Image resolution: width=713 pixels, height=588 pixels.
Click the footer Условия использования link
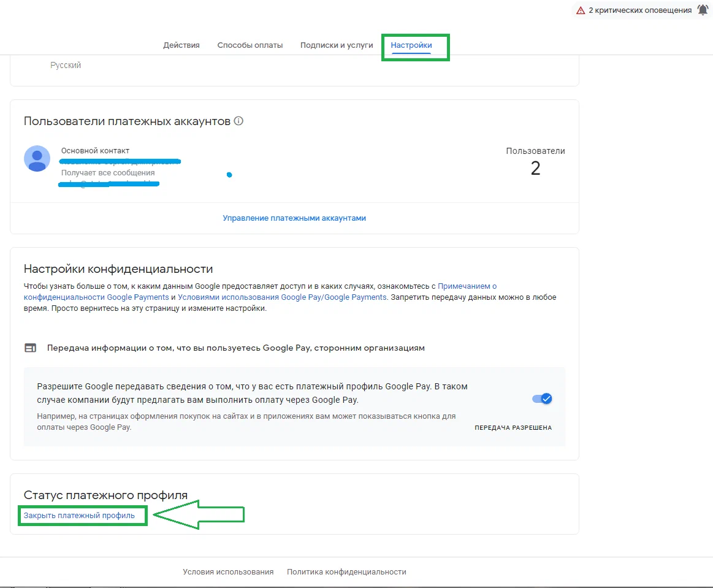coord(228,571)
